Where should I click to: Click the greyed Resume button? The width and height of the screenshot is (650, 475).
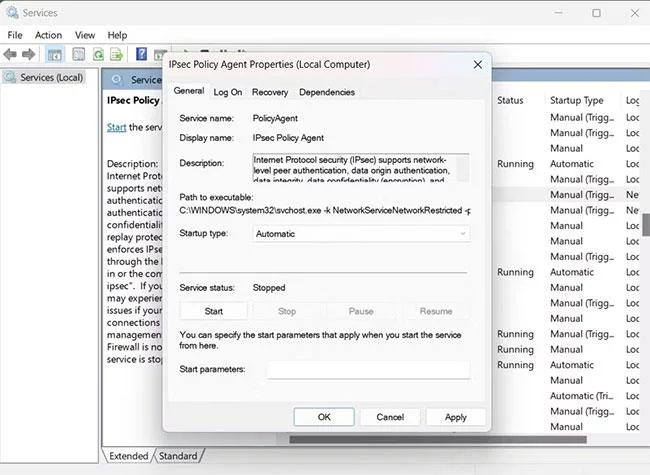coord(436,311)
